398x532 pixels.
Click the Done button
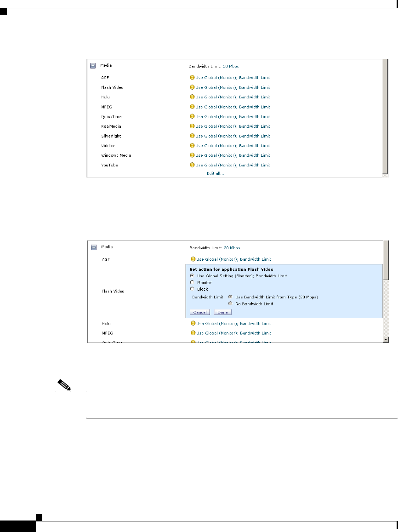tap(223, 312)
